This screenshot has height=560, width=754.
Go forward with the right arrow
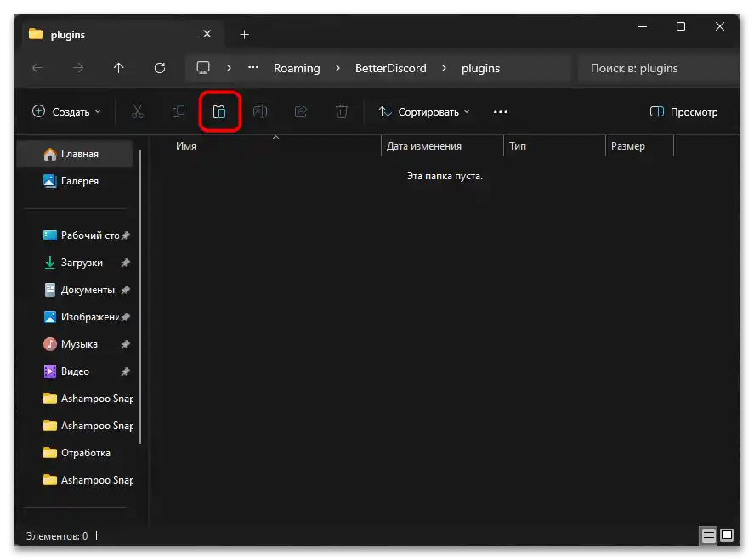coord(78,68)
